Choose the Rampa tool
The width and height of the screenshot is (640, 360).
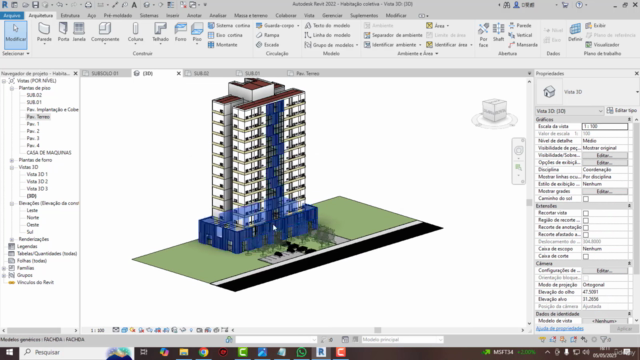(268, 35)
